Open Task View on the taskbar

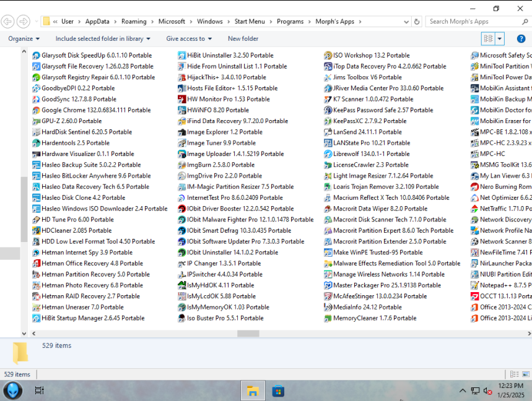(40, 390)
